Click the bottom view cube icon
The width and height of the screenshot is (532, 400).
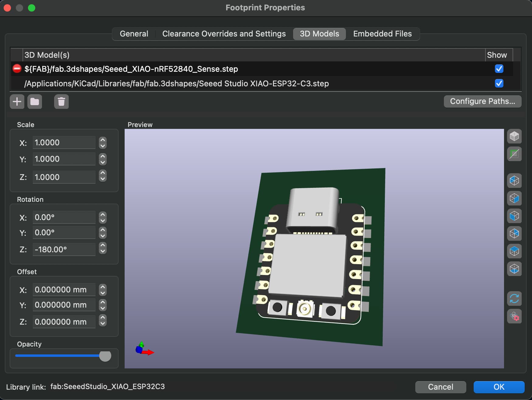coord(514,269)
